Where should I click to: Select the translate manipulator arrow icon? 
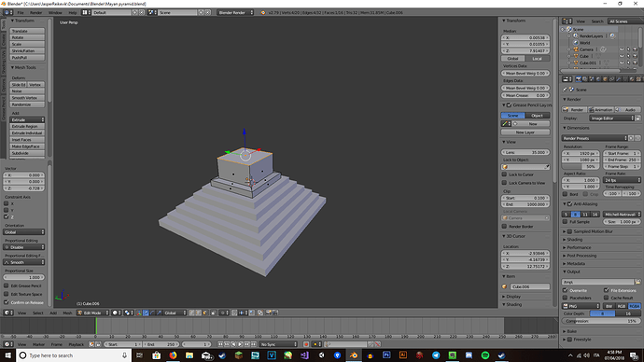coord(146,313)
